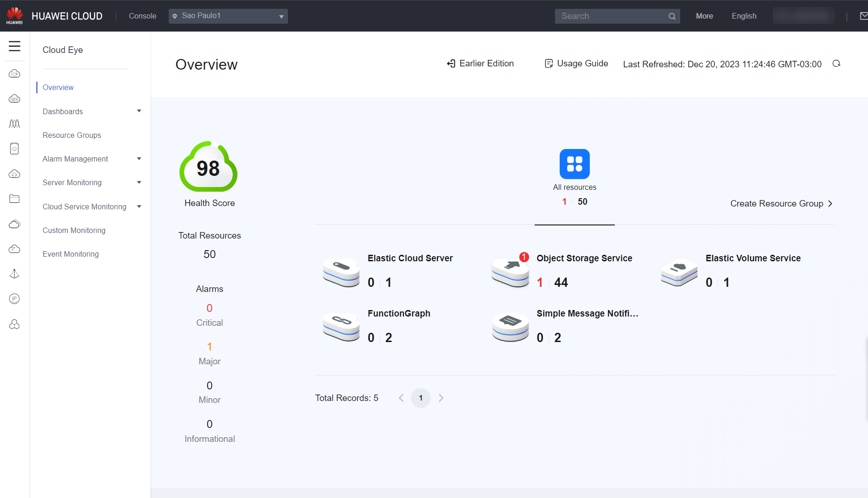Open the Sao Paulo1 region dropdown
Image resolution: width=868 pixels, height=498 pixels.
(228, 16)
